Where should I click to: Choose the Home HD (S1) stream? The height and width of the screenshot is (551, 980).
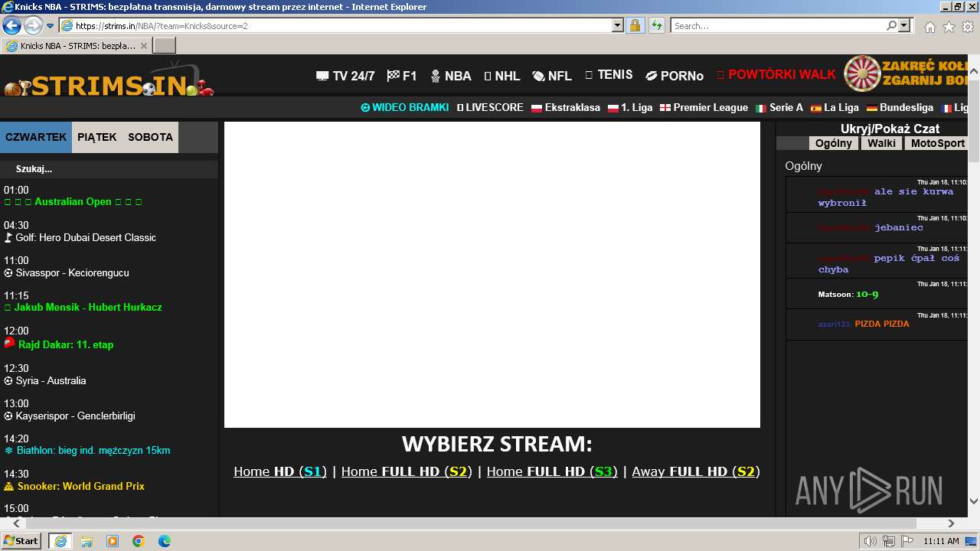pos(280,471)
